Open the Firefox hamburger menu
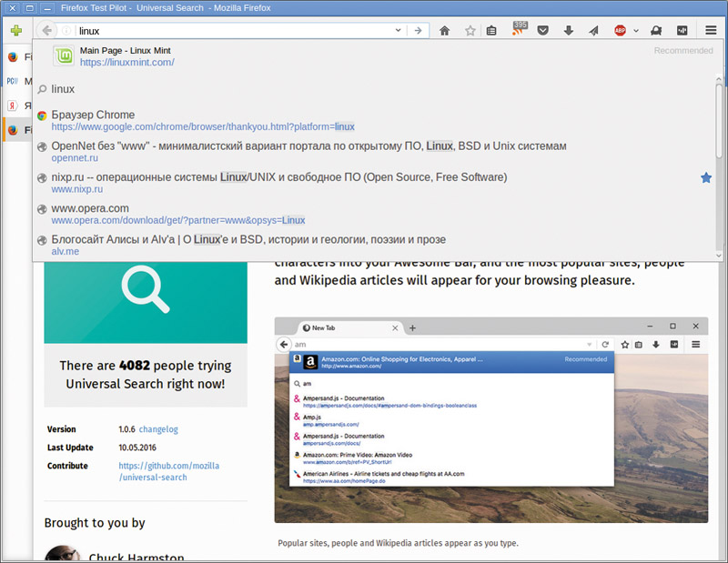 (x=711, y=31)
